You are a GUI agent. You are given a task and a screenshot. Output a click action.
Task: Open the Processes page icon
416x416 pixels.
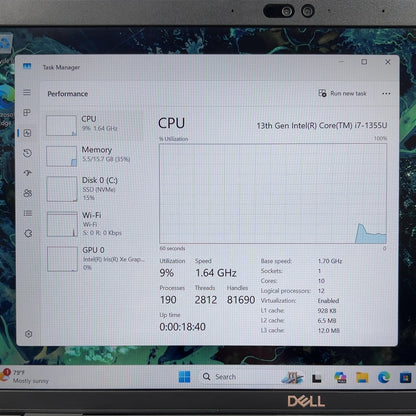27,112
